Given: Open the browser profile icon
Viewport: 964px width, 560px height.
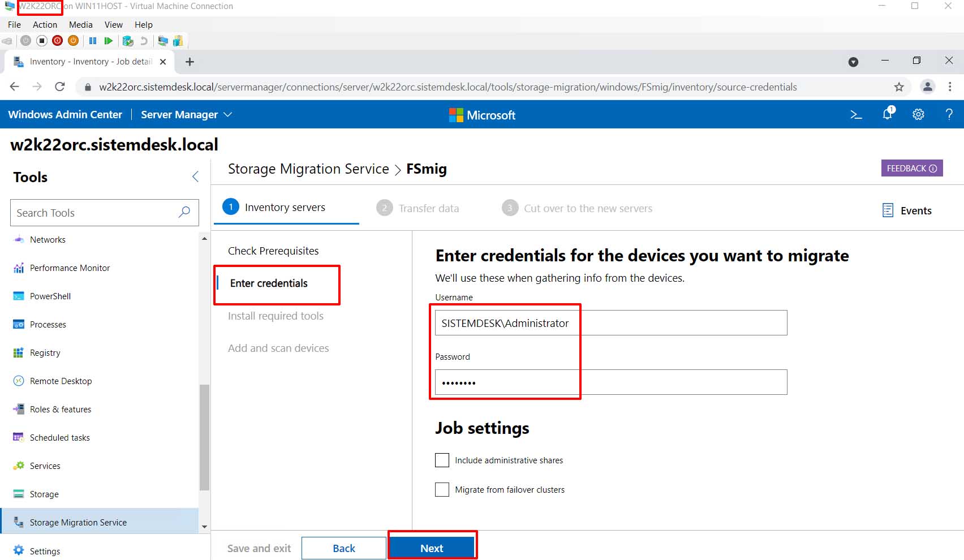Looking at the screenshot, I should pos(928,87).
